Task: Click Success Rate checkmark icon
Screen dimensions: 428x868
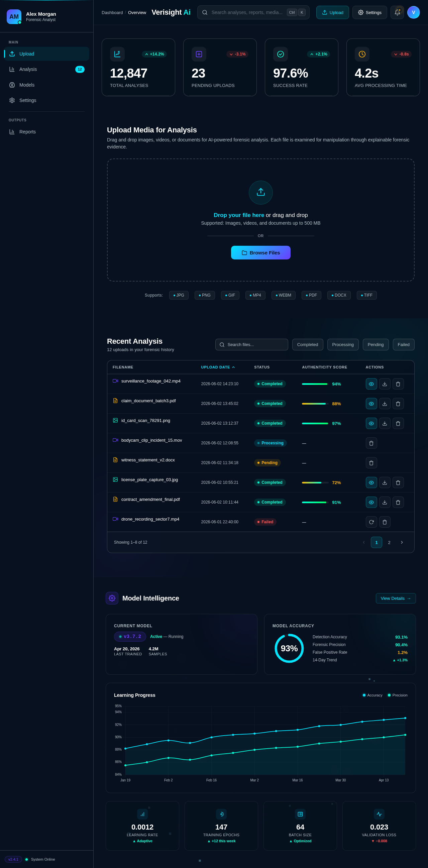Action: (x=281, y=54)
